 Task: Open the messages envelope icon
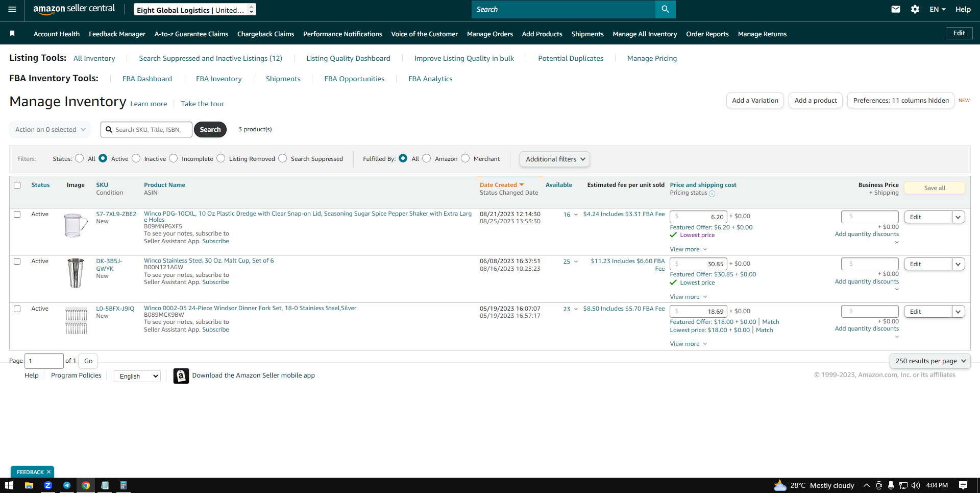[896, 9]
